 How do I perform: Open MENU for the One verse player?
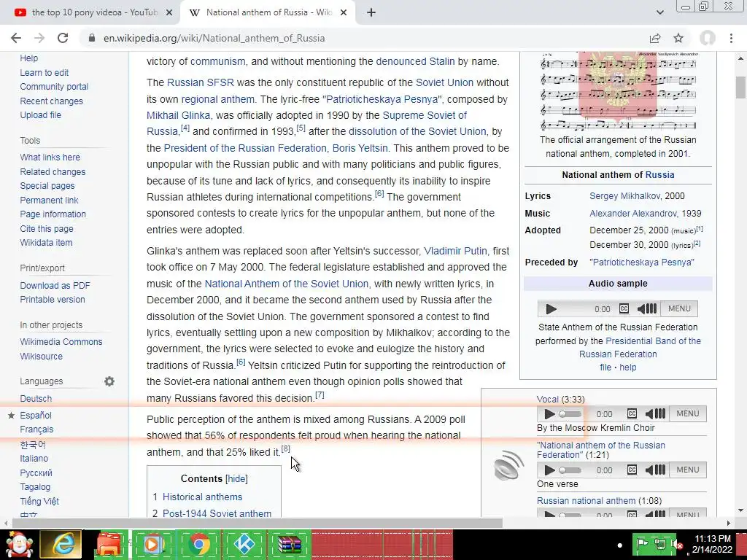click(688, 470)
